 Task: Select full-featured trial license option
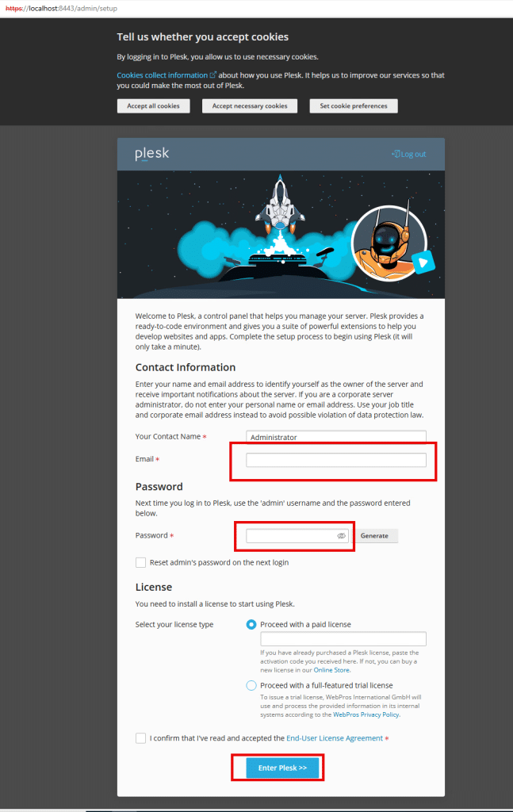[251, 685]
